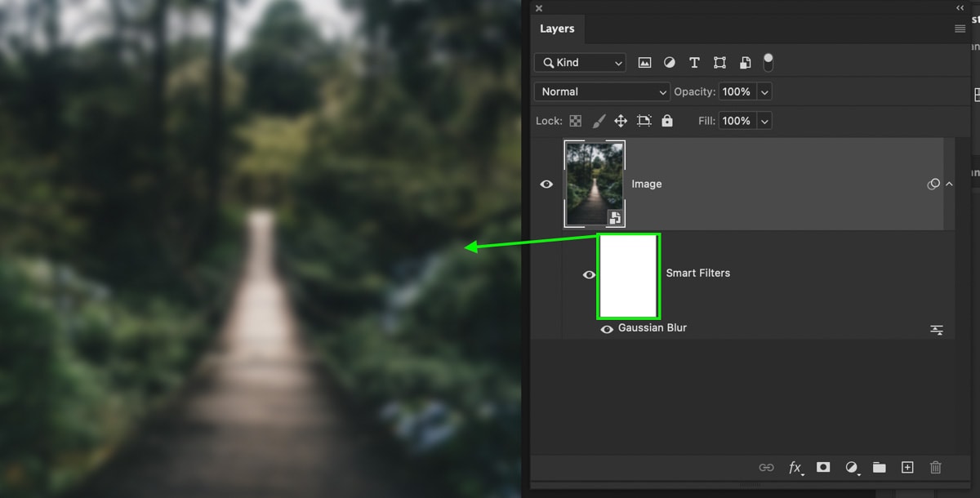The image size is (980, 498).
Task: Lock all layer attributes
Action: [x=667, y=121]
